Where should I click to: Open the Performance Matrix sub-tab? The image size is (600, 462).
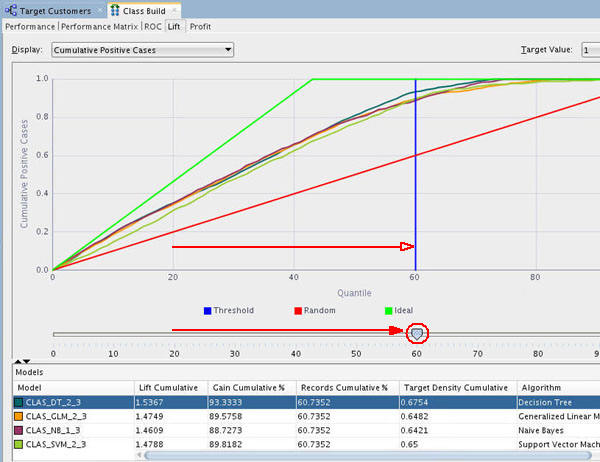coord(99,27)
